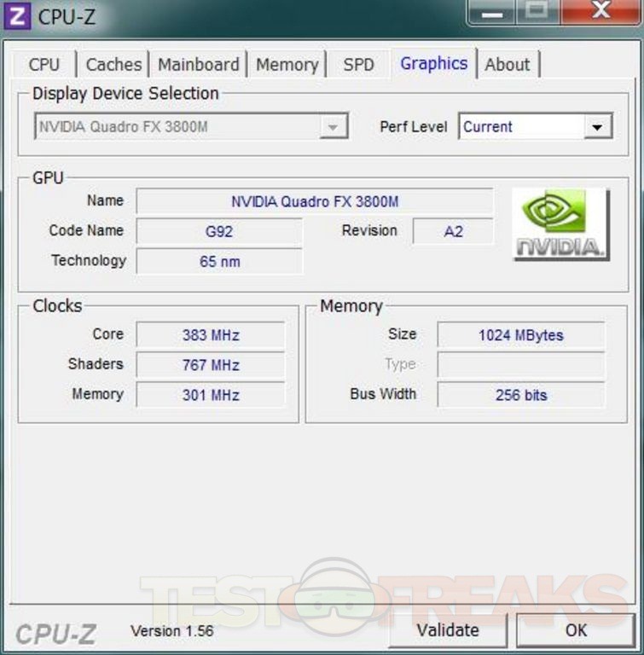Open the Caches tab
This screenshot has height=655, width=644.
113,65
